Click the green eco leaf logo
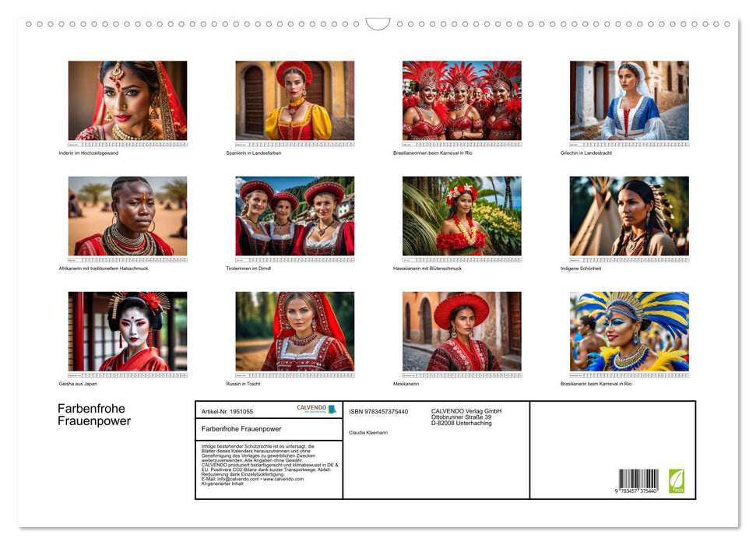 pos(677,480)
